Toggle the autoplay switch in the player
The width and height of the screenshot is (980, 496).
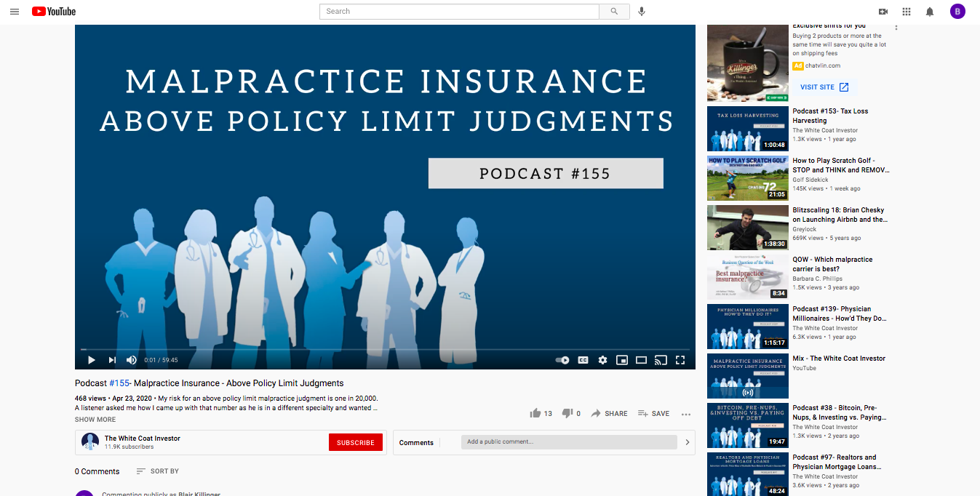coord(562,360)
